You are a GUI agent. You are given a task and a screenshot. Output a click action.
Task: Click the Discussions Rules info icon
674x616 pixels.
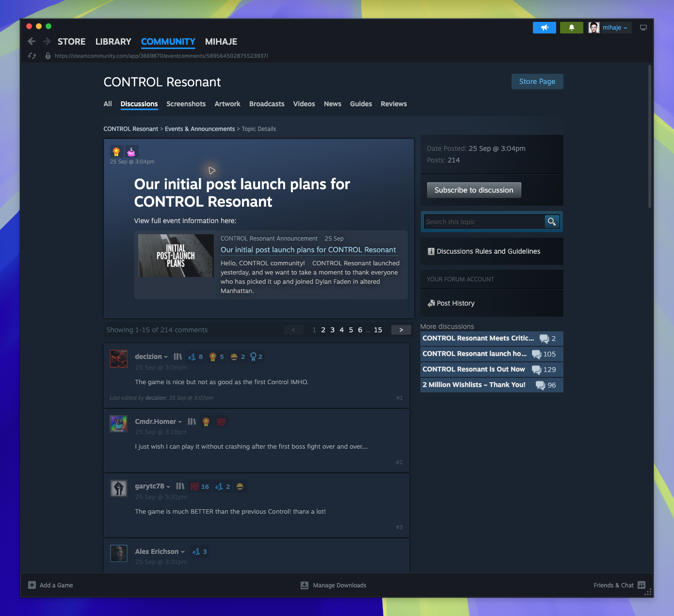431,251
